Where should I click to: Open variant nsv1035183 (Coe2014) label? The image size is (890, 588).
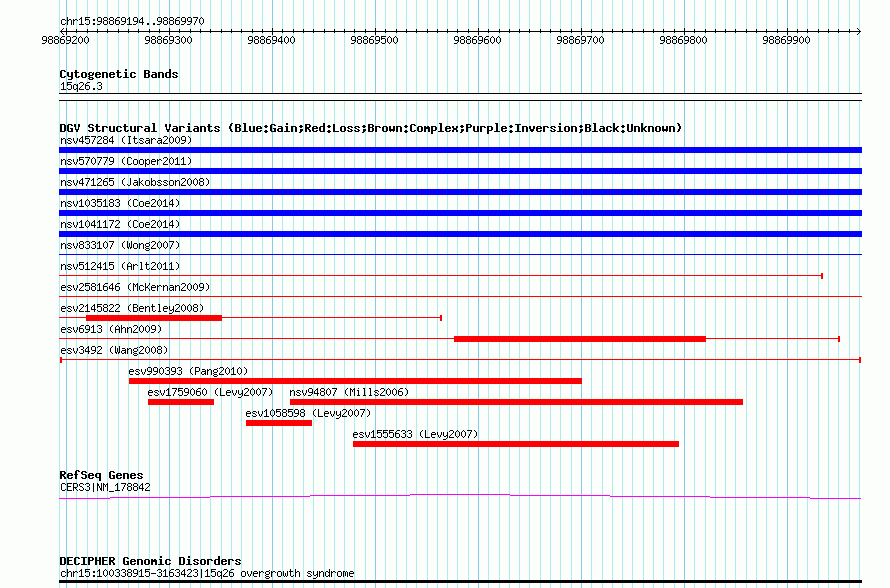click(x=120, y=203)
